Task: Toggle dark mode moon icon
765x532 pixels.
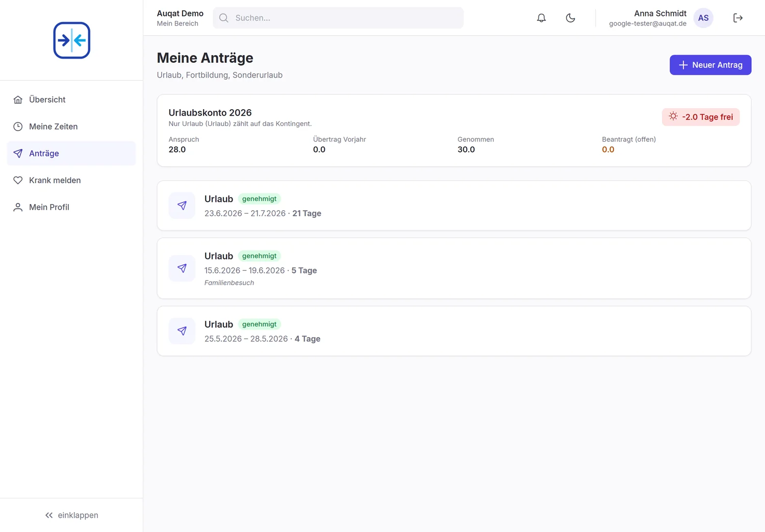Action: [571, 18]
